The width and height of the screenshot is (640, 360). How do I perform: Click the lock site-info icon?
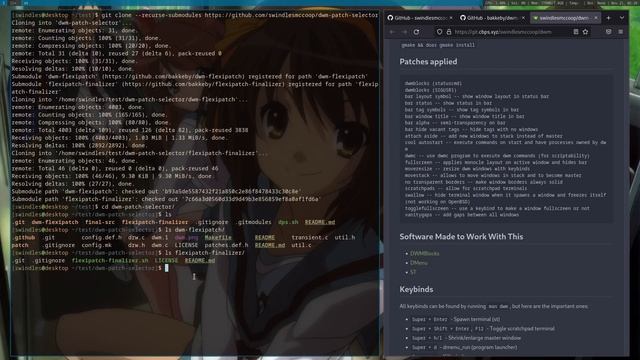[x=449, y=32]
